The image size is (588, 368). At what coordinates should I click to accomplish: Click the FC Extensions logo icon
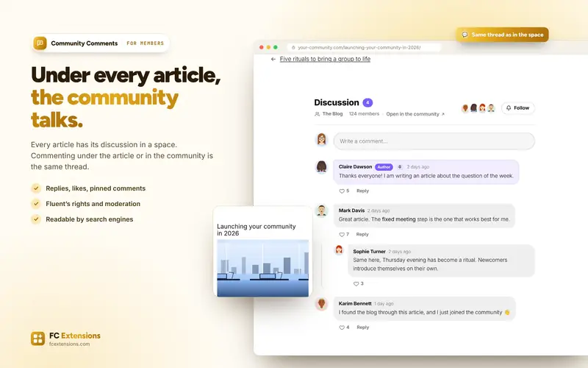(x=38, y=338)
